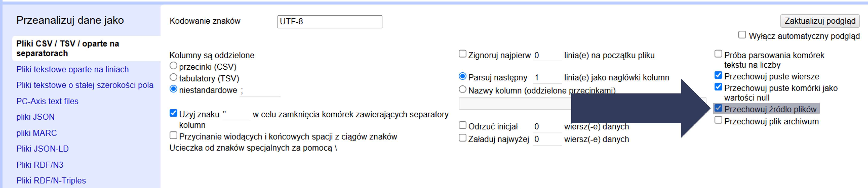Check Przechowuj plik archiwum
868x188 pixels.
pos(718,120)
